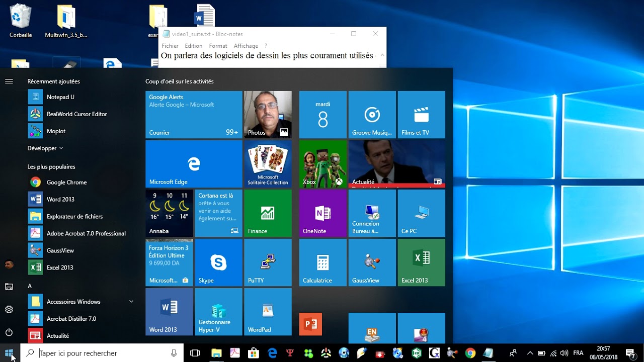Image resolution: width=644 pixels, height=362 pixels.
Task: Click the Start button on the taskbar
Action: pyautogui.click(x=9, y=353)
